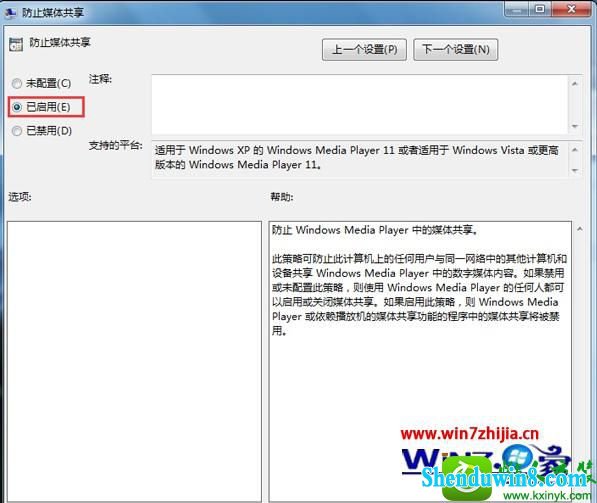This screenshot has width=597, height=503.
Task: Click up arrow of the comment box scrollbar
Action: 575,83
